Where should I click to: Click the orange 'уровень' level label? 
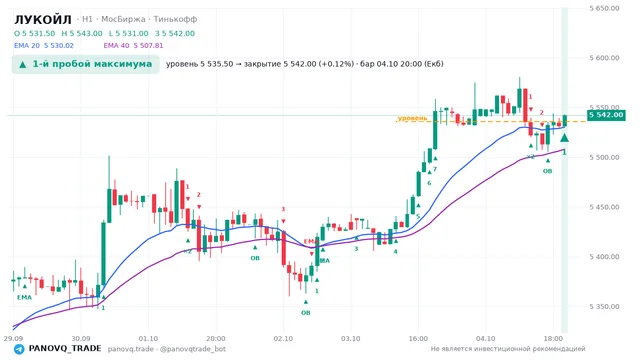tap(412, 118)
